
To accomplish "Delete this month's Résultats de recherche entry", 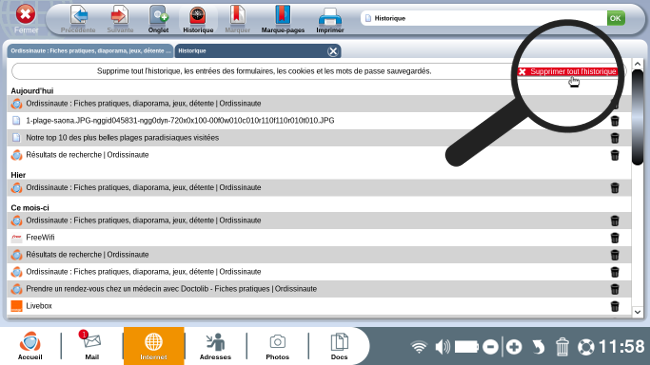I will point(615,255).
